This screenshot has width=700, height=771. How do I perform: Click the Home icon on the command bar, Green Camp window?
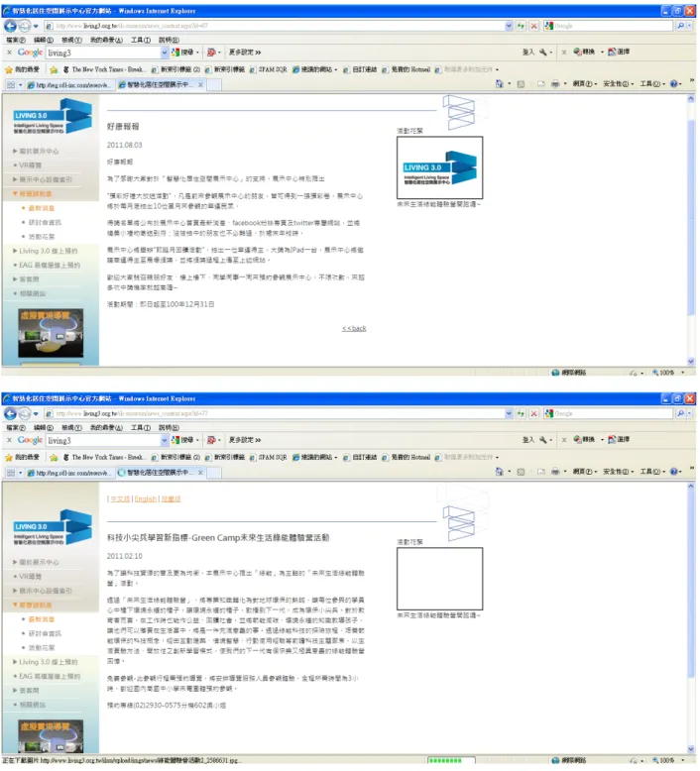click(x=499, y=472)
